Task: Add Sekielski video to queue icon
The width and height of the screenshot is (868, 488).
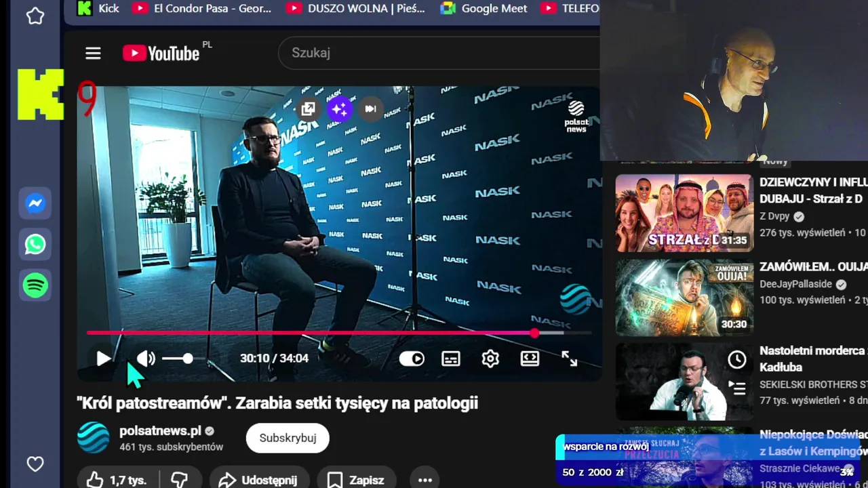Action: tap(736, 388)
